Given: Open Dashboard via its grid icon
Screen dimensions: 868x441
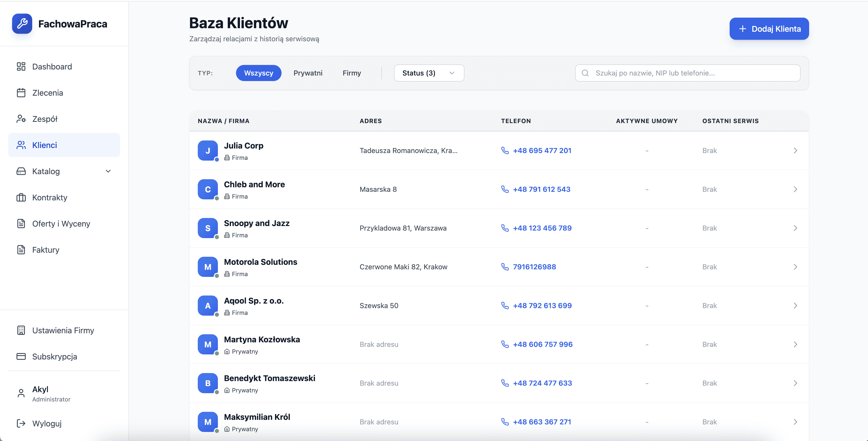Looking at the screenshot, I should coord(21,66).
